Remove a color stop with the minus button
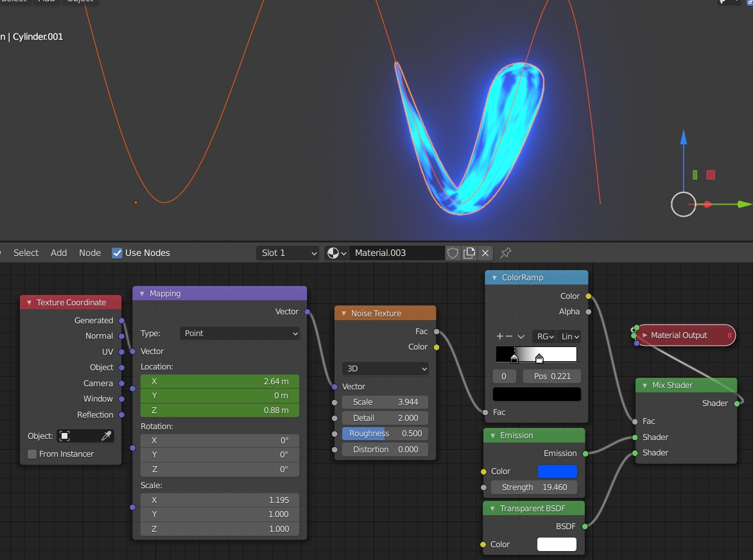Screen dimensions: 753x560 tap(509, 336)
